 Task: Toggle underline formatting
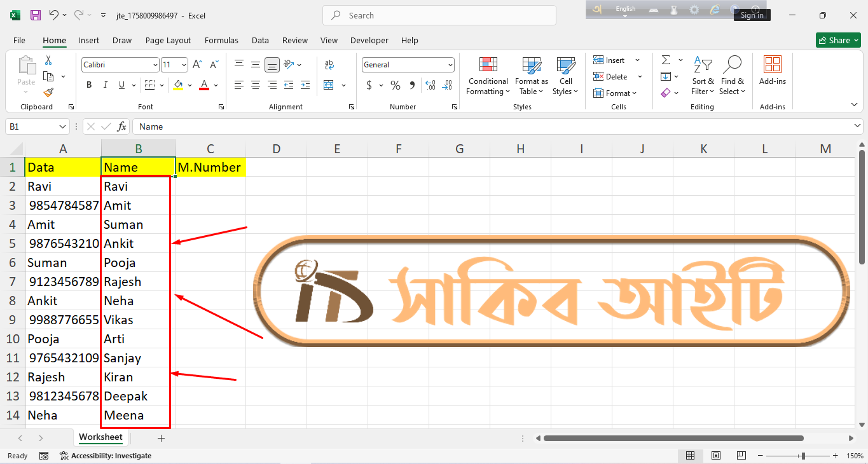point(122,85)
